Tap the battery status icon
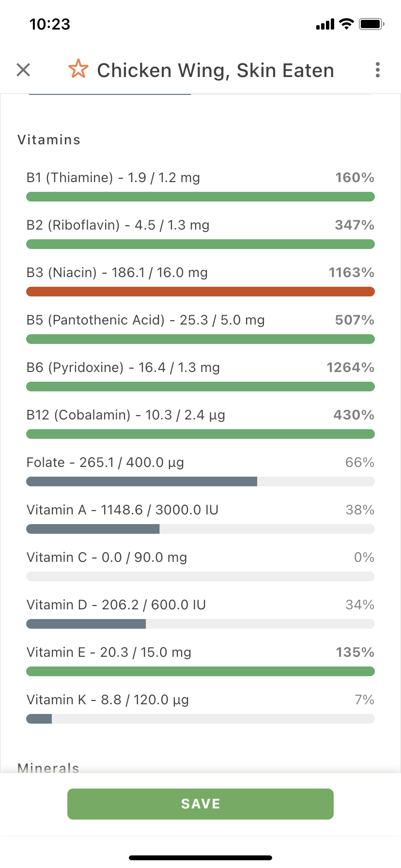Viewport: 401px width, 868px height. [371, 24]
